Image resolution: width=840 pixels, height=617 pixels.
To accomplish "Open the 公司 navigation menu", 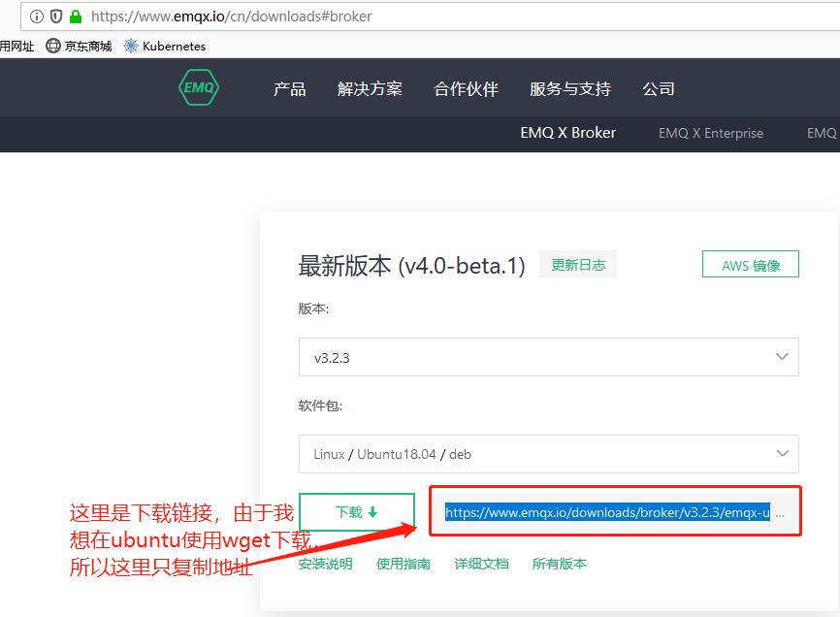I will click(x=659, y=89).
